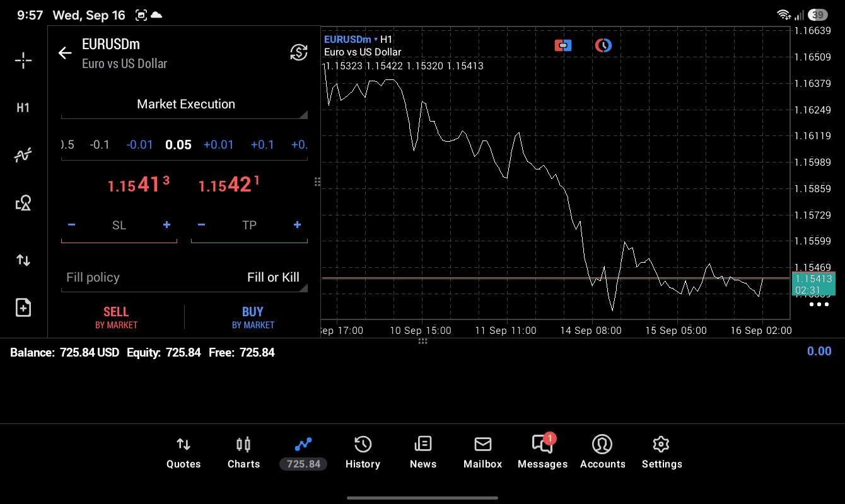845x504 pixels.
Task: Tap the 14 Sep 08:00 time axis label
Action: pyautogui.click(x=592, y=330)
